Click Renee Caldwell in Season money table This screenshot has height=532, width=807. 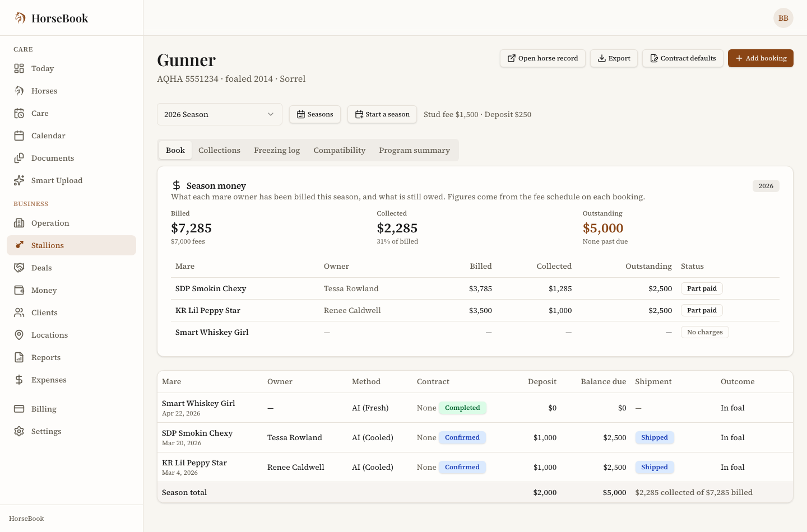point(353,310)
